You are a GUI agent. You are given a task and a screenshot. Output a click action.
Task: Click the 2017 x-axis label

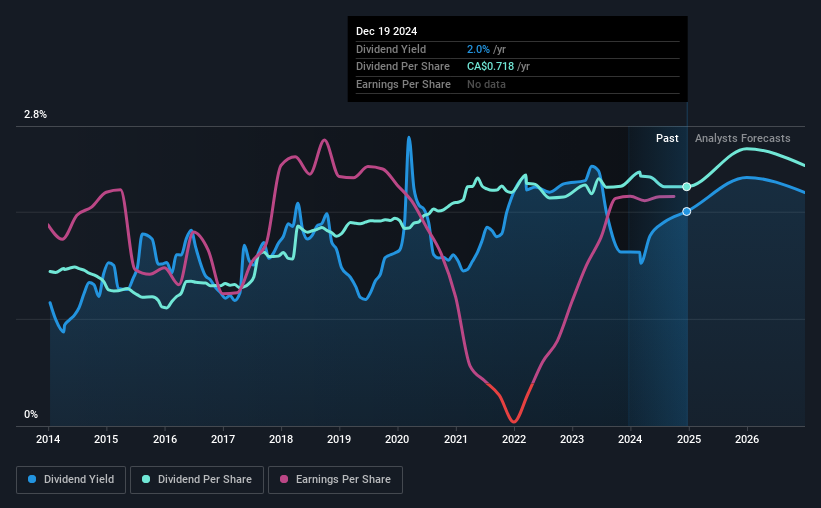(223, 439)
